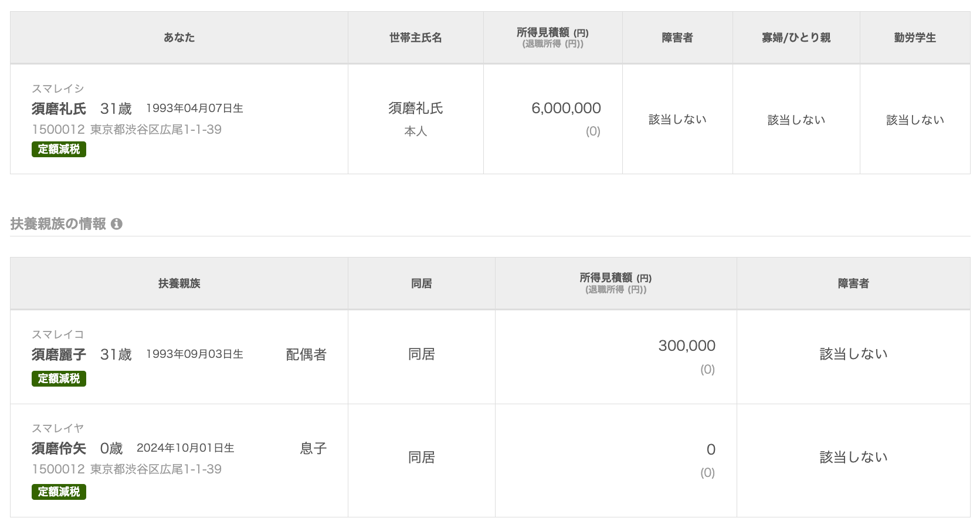Click the 世帯主氏名 column header

[x=416, y=38]
